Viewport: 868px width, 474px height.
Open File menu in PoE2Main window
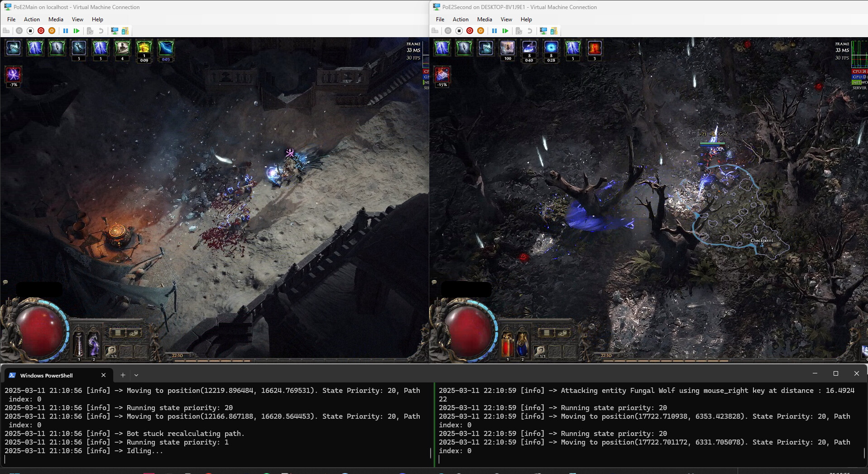click(x=11, y=19)
